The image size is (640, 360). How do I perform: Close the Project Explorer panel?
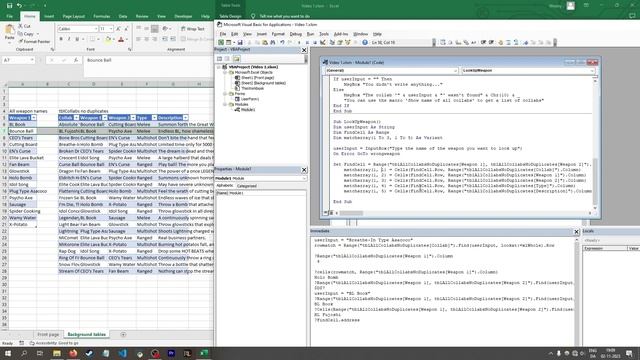click(304, 50)
